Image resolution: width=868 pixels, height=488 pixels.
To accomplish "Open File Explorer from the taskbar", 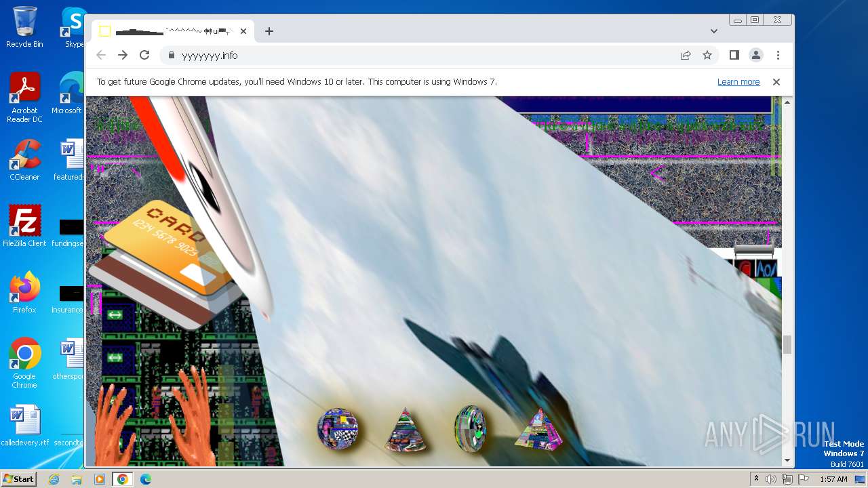I will pyautogui.click(x=77, y=479).
